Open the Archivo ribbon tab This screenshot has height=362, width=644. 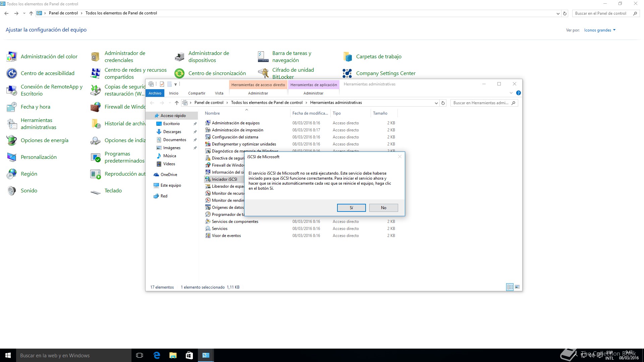click(155, 93)
